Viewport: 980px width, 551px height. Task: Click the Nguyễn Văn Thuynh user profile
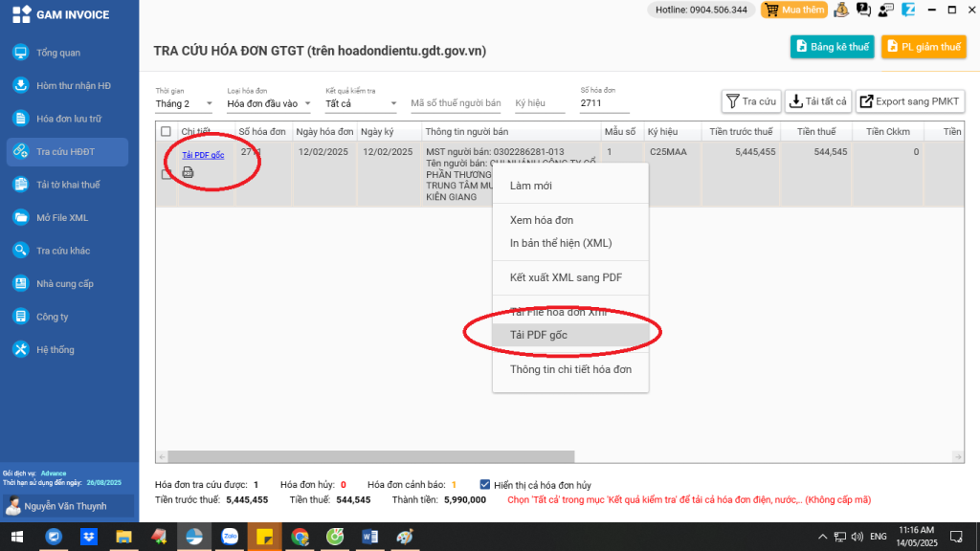[x=69, y=506]
